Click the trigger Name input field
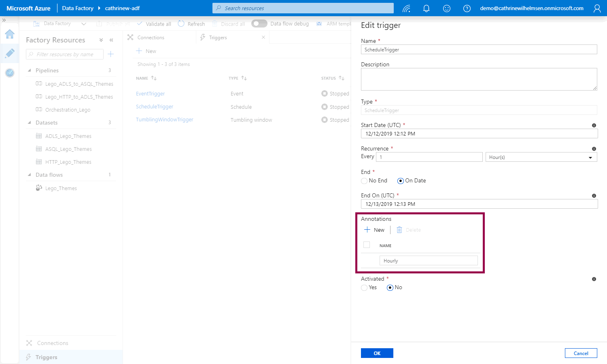 point(479,50)
